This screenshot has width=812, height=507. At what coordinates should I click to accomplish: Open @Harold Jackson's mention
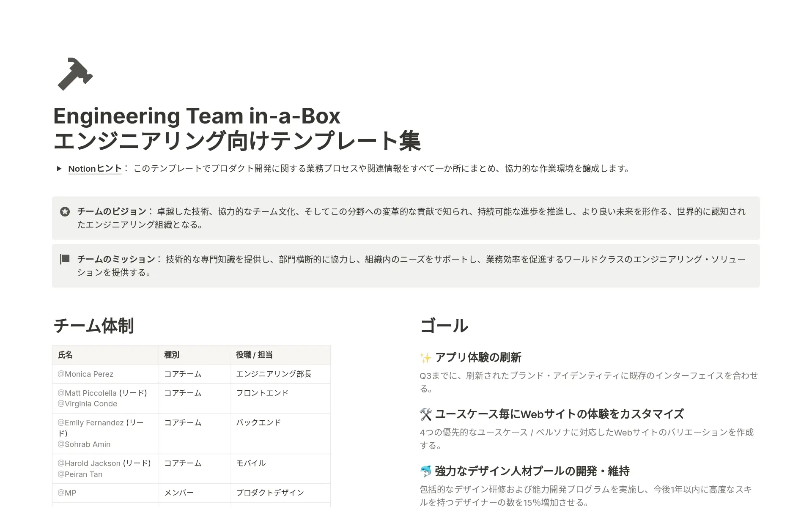[90, 463]
